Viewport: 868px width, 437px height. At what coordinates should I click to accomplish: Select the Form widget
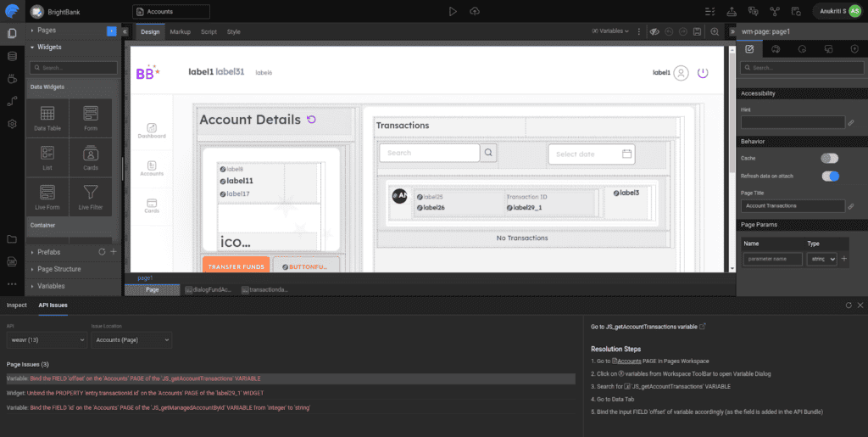pyautogui.click(x=91, y=119)
